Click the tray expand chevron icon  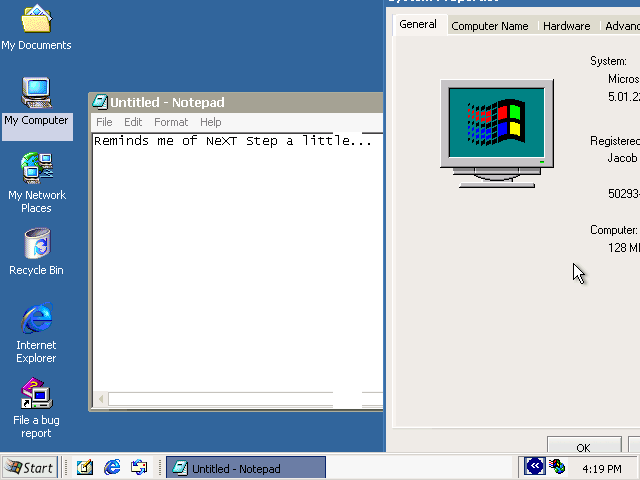click(534, 467)
